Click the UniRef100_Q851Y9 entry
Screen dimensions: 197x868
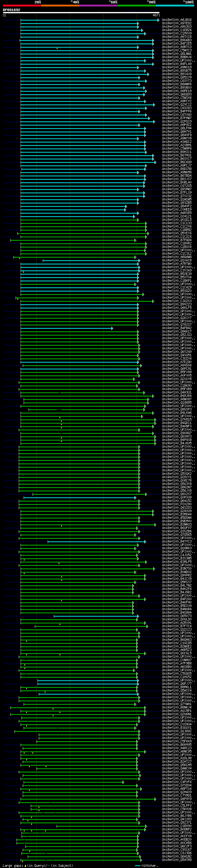click(177, 78)
